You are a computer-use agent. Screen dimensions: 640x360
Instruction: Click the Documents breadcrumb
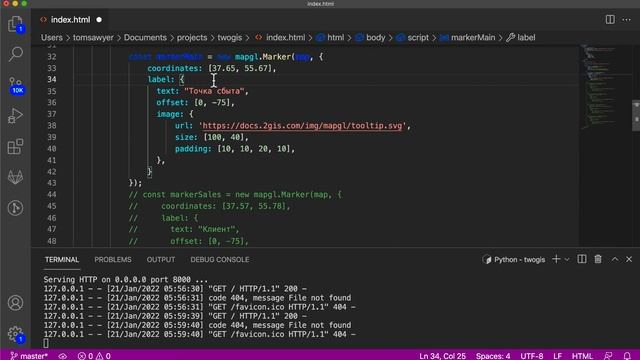pyautogui.click(x=145, y=38)
